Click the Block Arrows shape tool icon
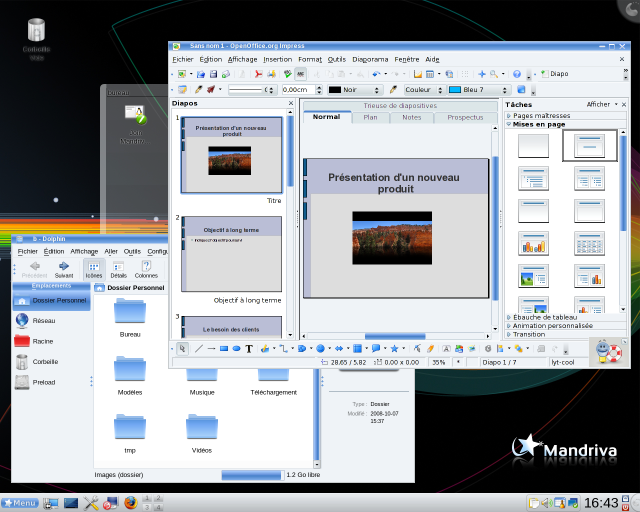Viewport: 640px width, 512px height. (x=339, y=349)
